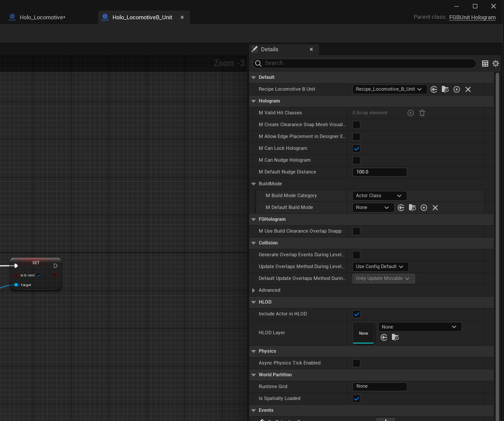Open Update Overlaps Method dropdown
The height and width of the screenshot is (421, 504).
380,267
